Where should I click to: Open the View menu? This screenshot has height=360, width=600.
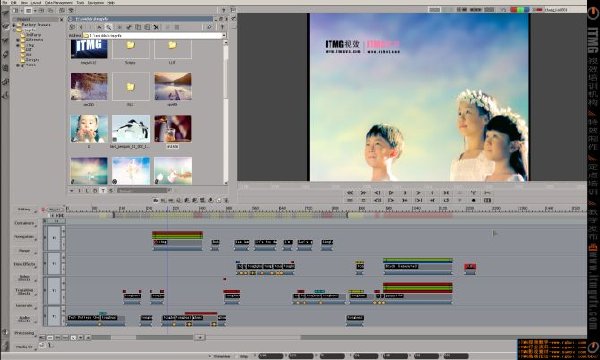(x=24, y=3)
